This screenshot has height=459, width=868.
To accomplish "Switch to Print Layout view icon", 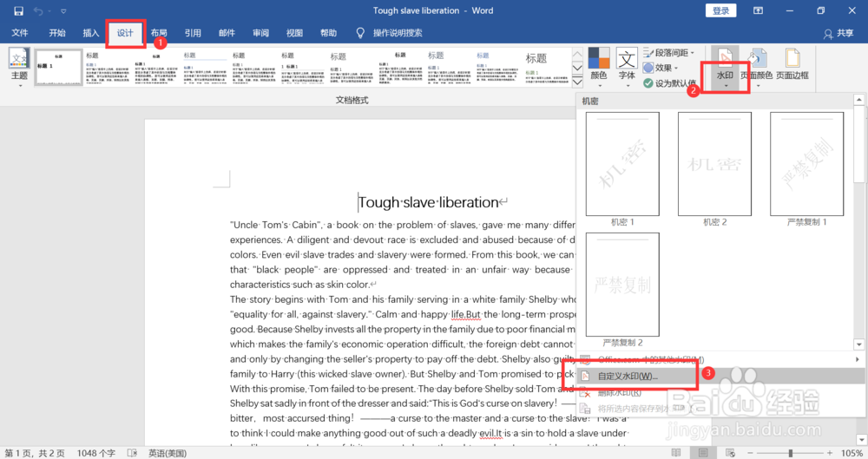I will 702,453.
